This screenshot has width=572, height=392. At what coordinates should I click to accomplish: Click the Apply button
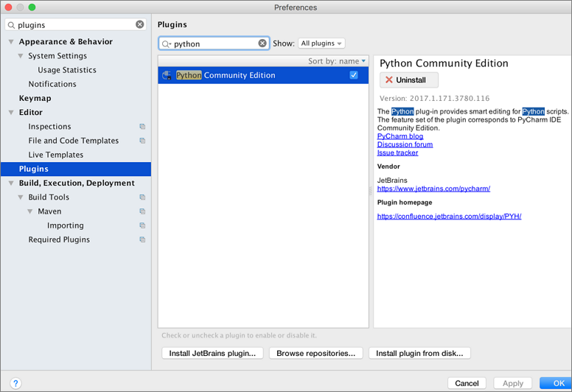coord(513,383)
